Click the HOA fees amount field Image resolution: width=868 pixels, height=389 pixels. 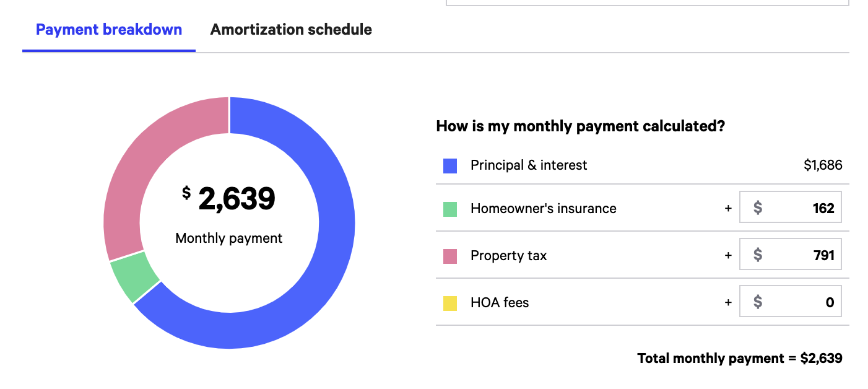click(x=791, y=302)
